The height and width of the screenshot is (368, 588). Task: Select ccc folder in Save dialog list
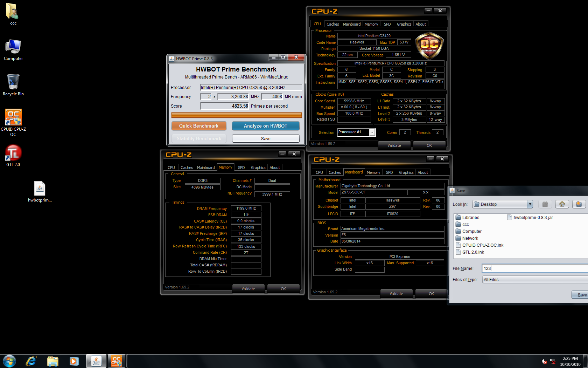[x=462, y=225]
